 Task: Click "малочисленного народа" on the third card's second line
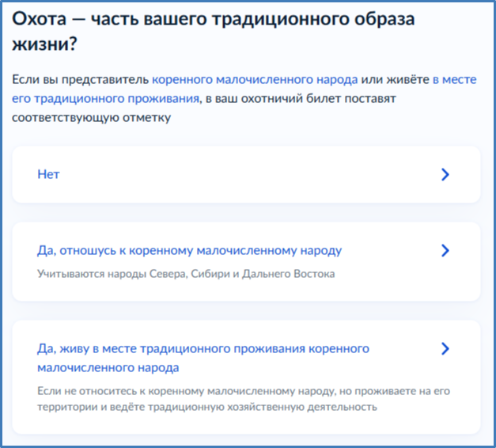[108, 368]
